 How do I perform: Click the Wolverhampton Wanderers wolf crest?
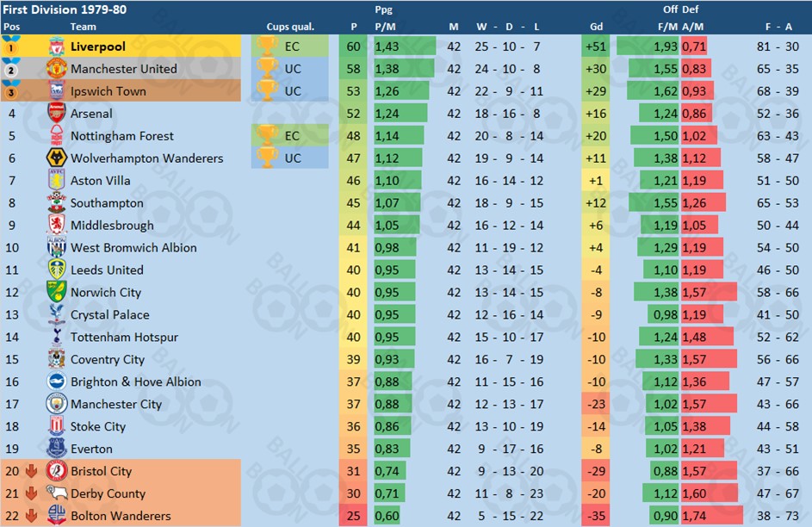click(x=57, y=158)
